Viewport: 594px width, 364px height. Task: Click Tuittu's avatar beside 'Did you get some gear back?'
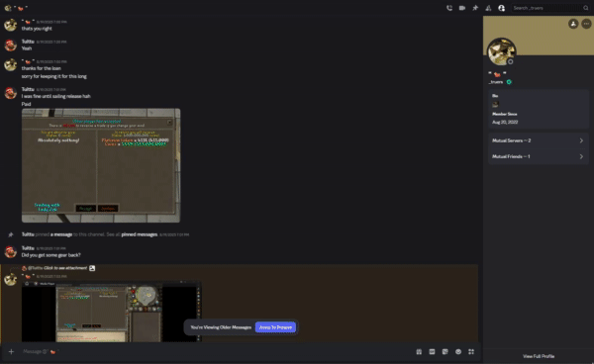pos(10,251)
